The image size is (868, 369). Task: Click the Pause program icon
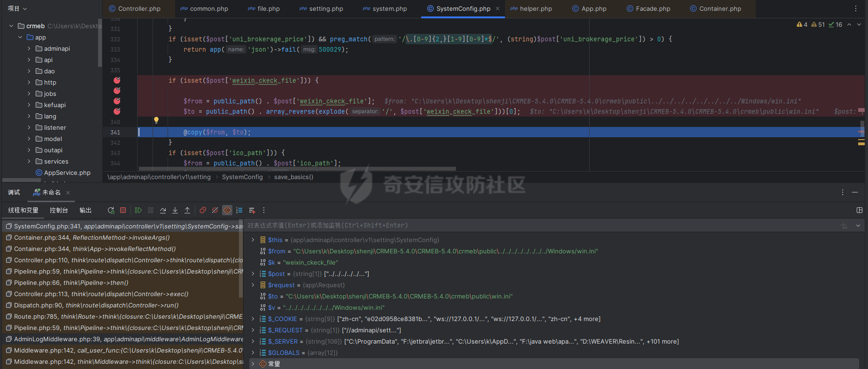pos(151,210)
